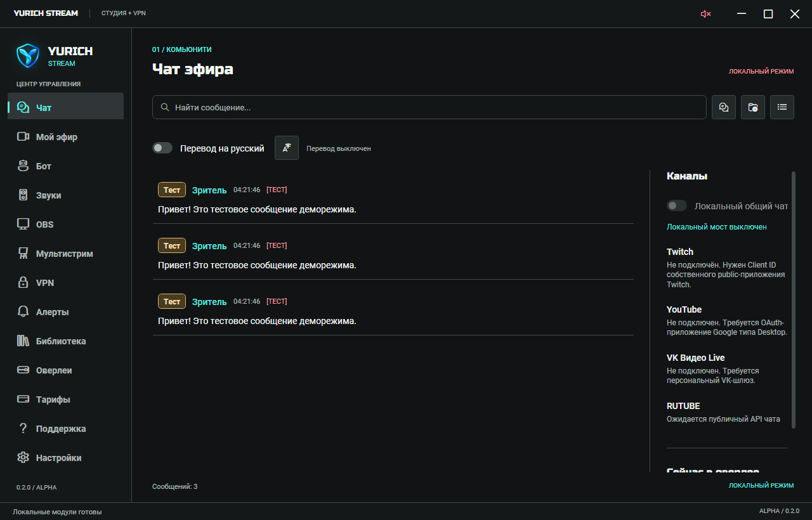Click the Сообщений: 3 counter
812x520 pixels.
pyautogui.click(x=175, y=486)
